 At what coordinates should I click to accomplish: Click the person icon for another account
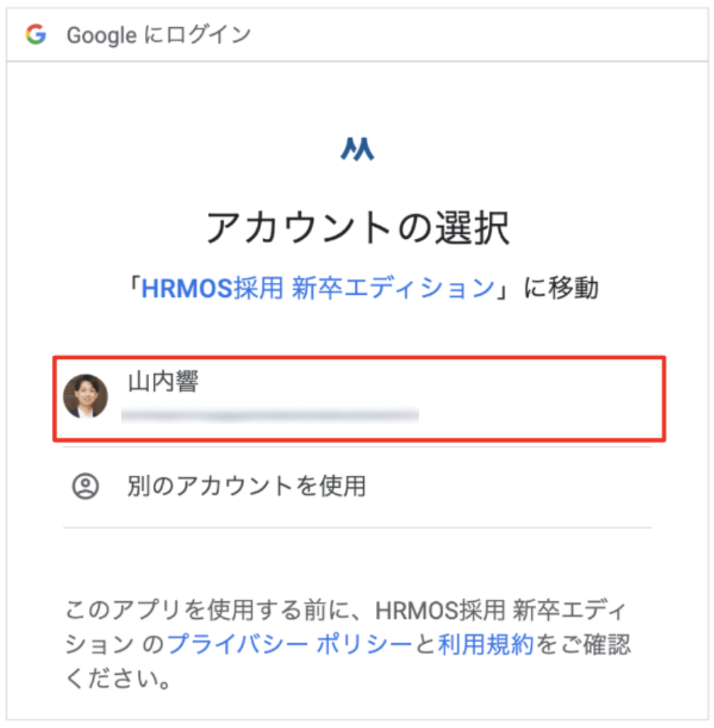pyautogui.click(x=86, y=486)
